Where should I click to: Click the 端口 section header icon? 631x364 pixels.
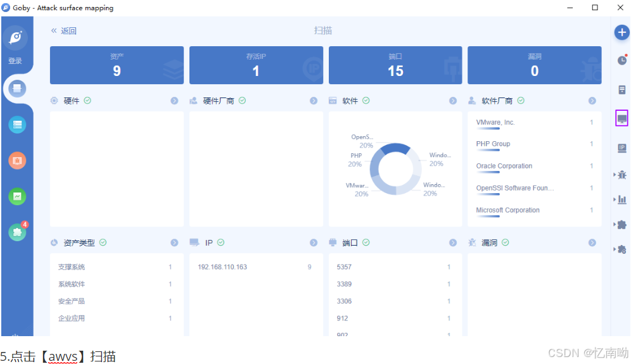click(333, 242)
